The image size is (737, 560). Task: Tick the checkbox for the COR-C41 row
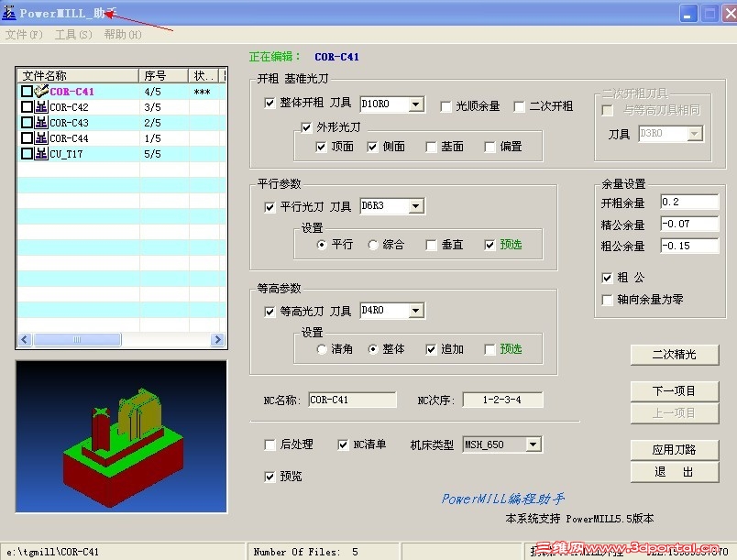point(27,91)
